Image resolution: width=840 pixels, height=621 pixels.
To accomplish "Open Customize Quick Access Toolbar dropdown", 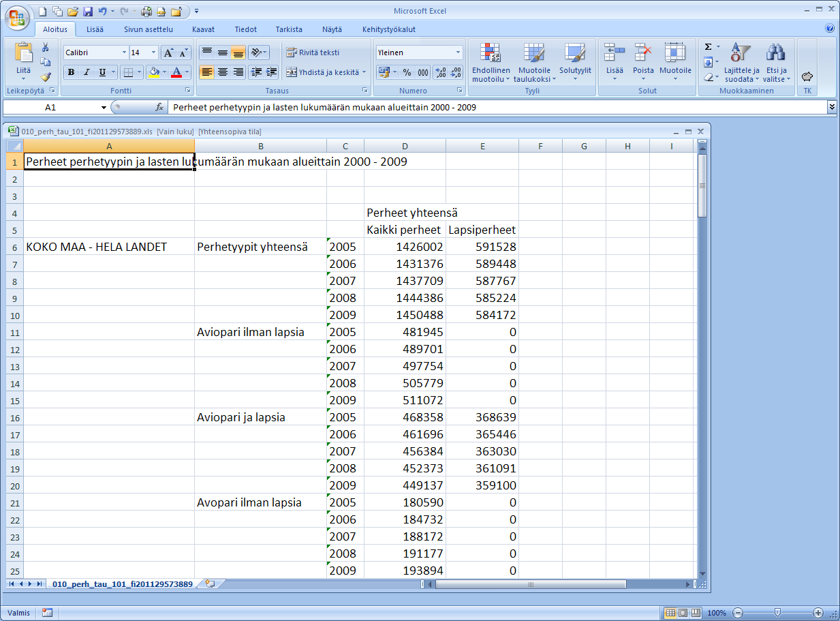I will click(197, 12).
